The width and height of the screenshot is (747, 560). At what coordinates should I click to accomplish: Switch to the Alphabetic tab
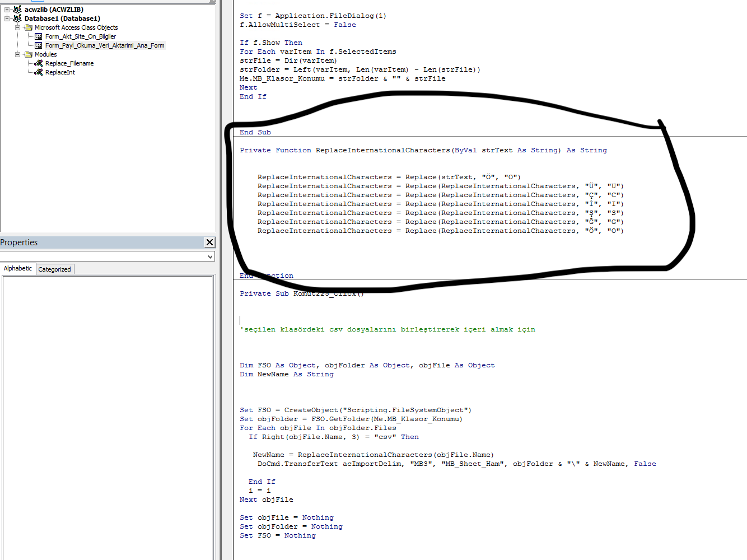click(18, 269)
